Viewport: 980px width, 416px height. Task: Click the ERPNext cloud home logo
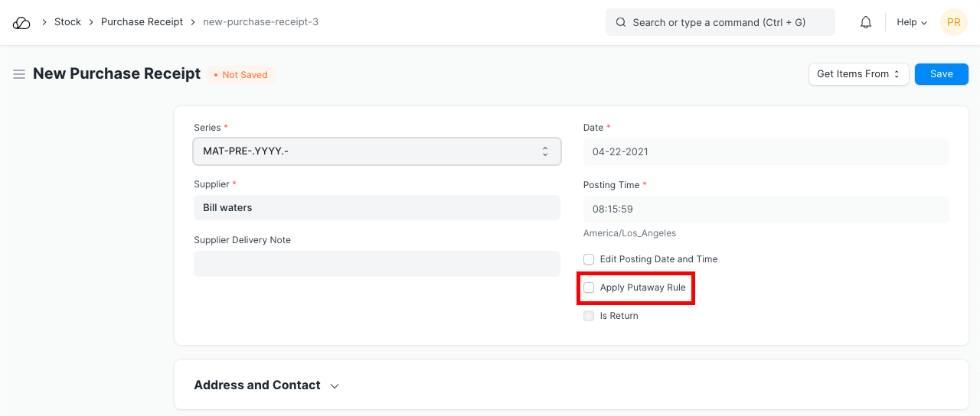point(21,22)
